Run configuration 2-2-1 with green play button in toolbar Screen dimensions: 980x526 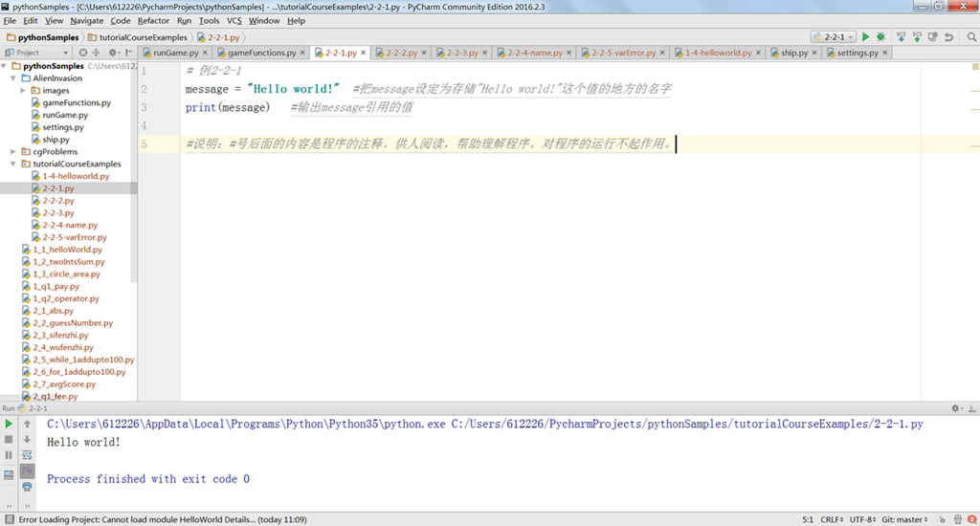(865, 37)
